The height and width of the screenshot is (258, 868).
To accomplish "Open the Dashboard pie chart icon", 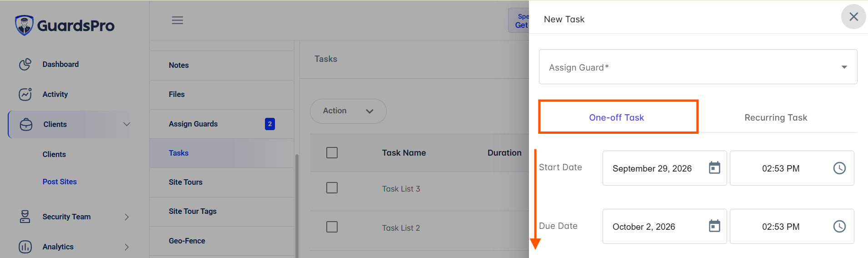I will [x=25, y=64].
